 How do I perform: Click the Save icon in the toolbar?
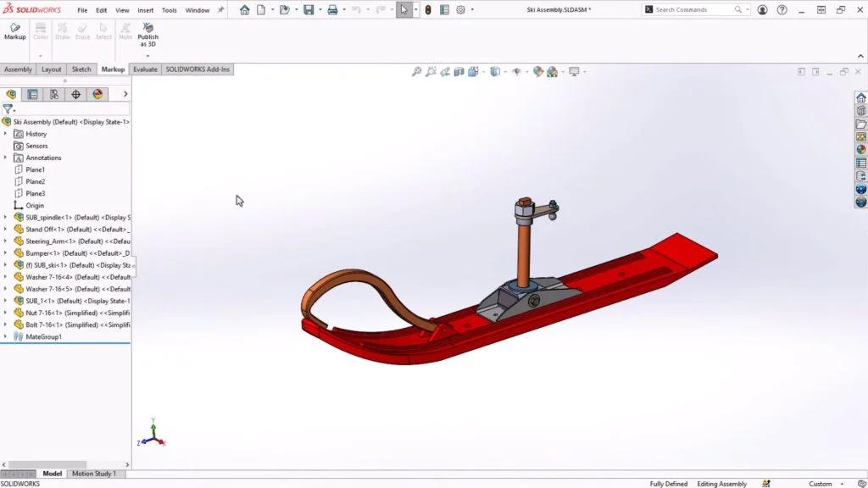pyautogui.click(x=310, y=9)
